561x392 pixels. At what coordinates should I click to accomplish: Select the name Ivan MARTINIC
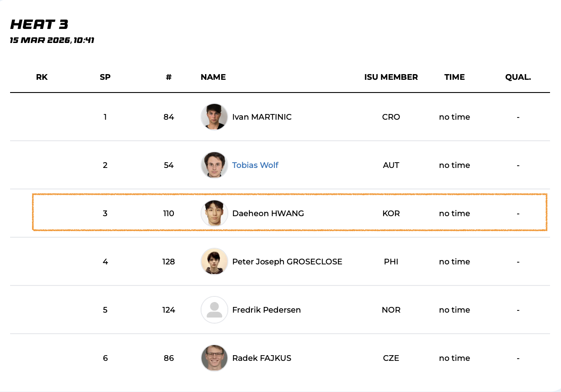point(262,117)
